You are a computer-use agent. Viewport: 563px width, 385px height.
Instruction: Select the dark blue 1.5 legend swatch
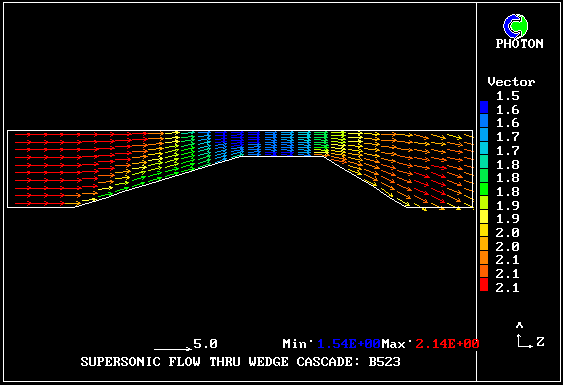point(484,107)
